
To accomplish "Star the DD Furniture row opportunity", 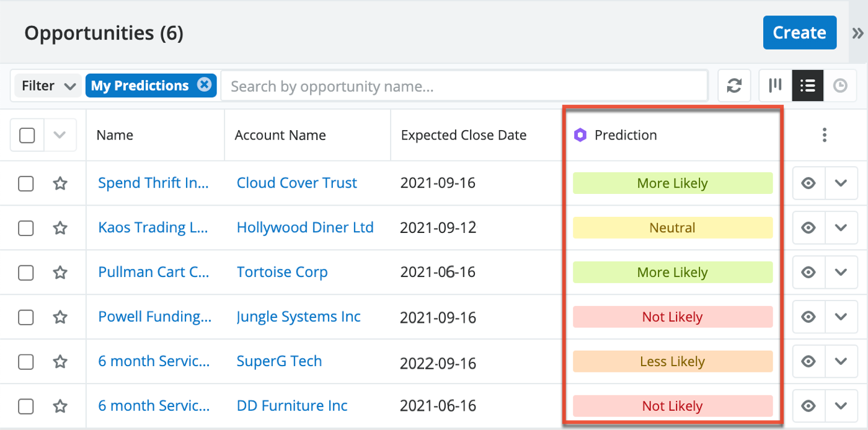I will (x=60, y=406).
